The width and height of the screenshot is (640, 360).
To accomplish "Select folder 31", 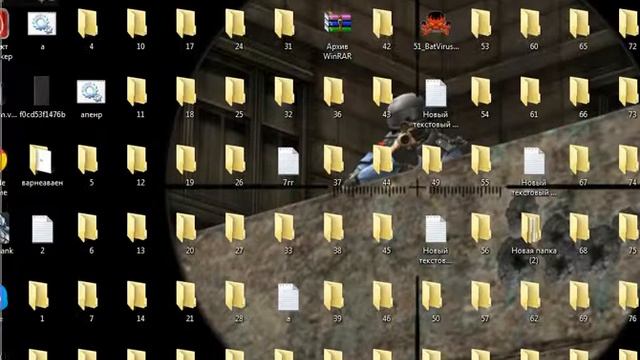I will (284, 24).
